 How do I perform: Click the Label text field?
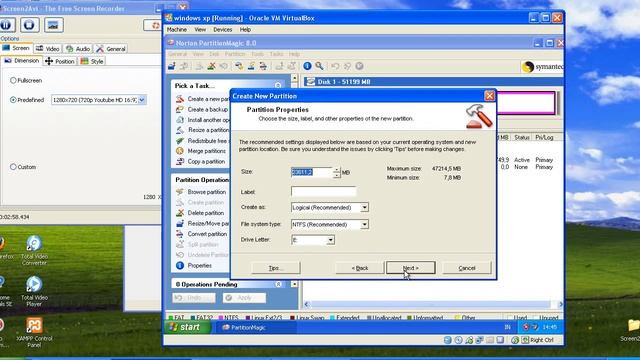(x=323, y=191)
